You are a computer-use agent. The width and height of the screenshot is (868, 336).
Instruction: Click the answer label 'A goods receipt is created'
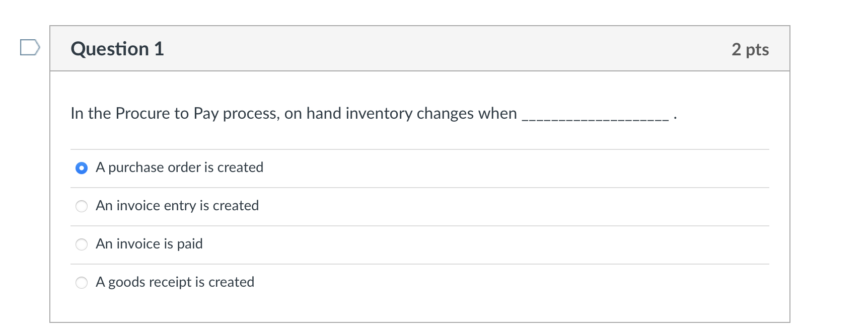(175, 282)
